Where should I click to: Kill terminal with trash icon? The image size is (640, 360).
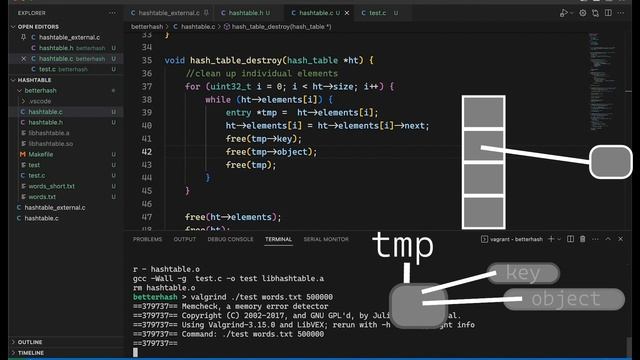583,239
